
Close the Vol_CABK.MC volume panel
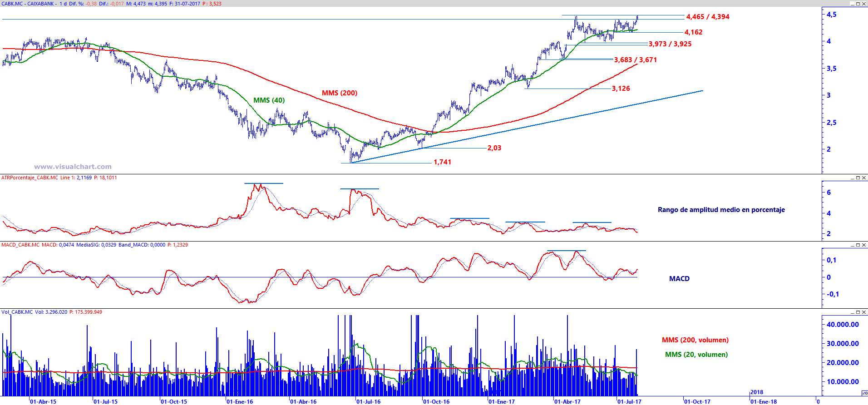(x=864, y=312)
